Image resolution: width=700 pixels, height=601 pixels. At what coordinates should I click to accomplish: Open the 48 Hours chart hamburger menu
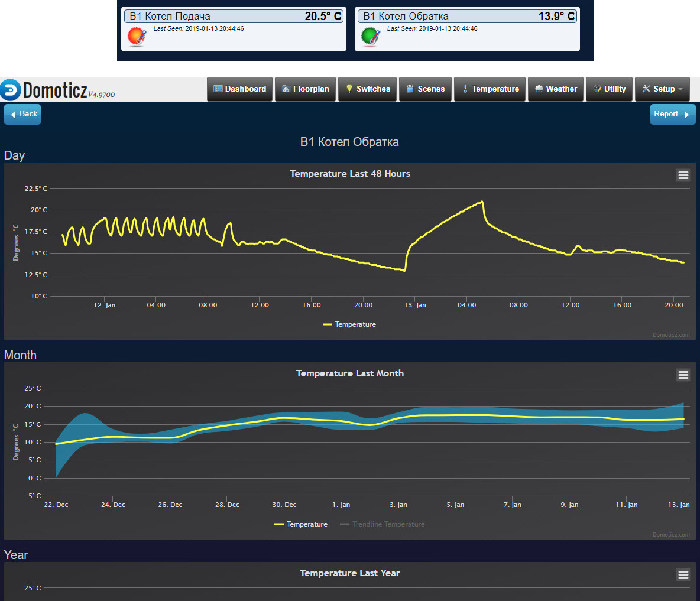pyautogui.click(x=683, y=176)
